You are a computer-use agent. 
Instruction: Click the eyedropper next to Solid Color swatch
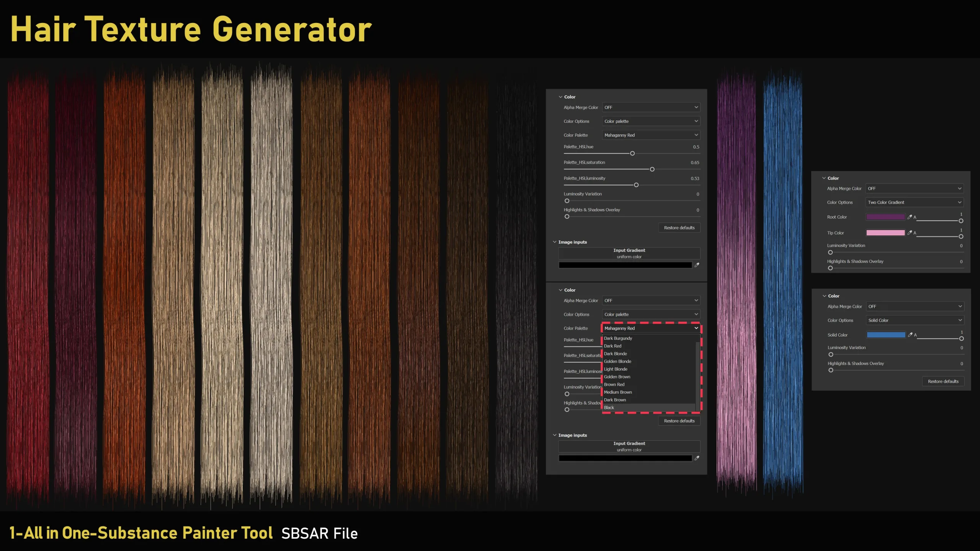tap(910, 335)
